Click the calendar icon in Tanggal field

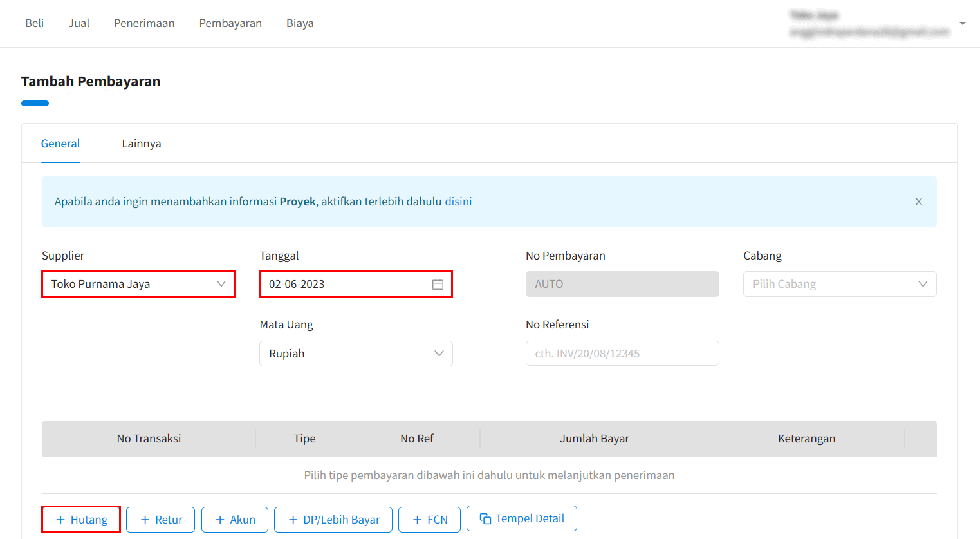click(x=438, y=284)
